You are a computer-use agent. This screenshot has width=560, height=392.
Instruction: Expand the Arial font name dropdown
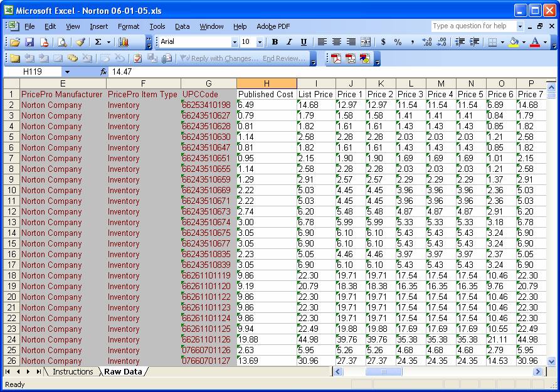click(x=235, y=42)
